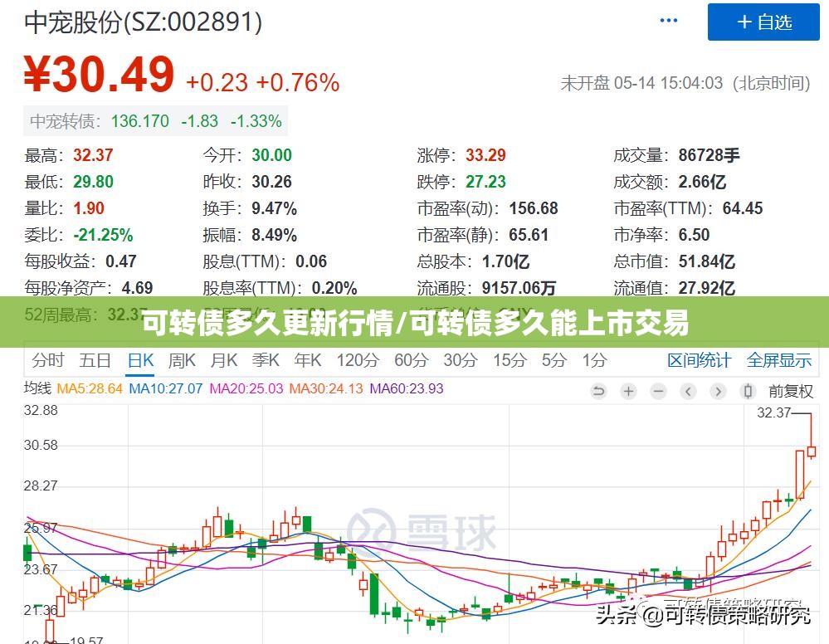Click the MA20:25.03 moving average label
Screen dimensions: 829x644
(246, 388)
